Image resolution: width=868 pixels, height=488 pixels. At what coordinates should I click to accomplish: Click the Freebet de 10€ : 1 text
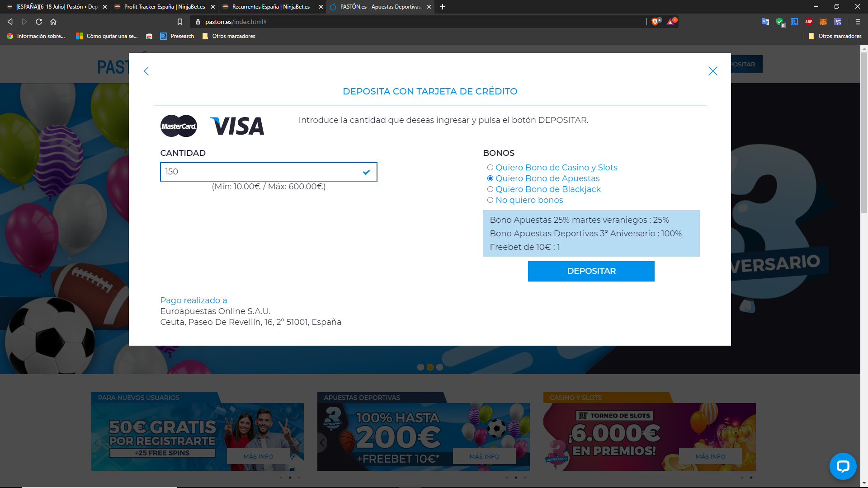(x=525, y=247)
